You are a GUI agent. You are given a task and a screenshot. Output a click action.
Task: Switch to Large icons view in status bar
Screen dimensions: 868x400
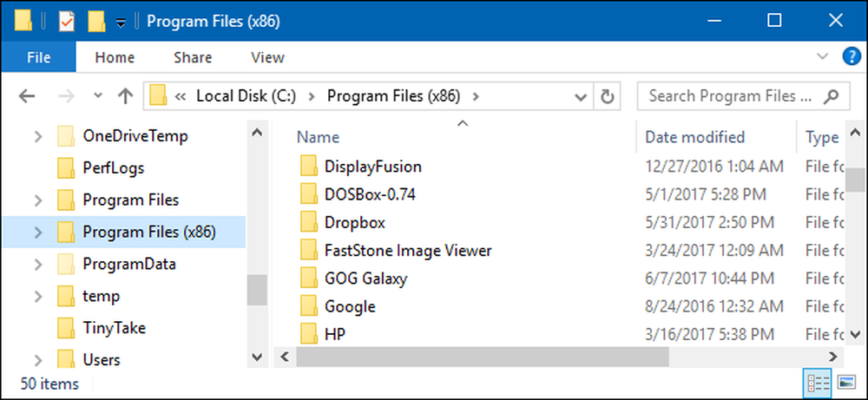(846, 383)
